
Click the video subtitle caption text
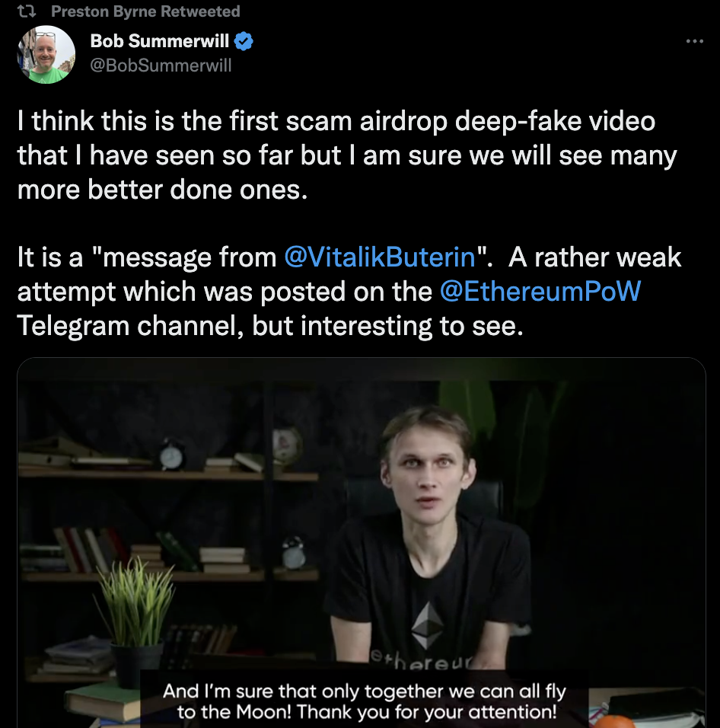(x=365, y=702)
